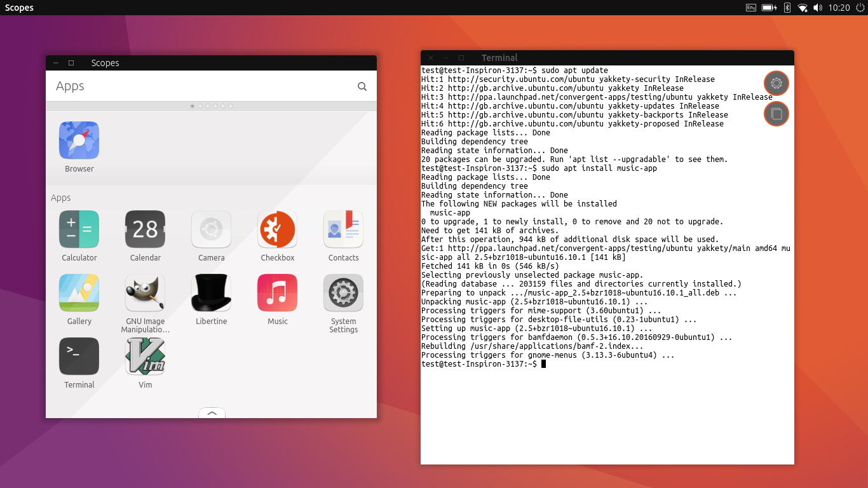This screenshot has height=488, width=868.
Task: Open the Music app
Action: pos(277,293)
